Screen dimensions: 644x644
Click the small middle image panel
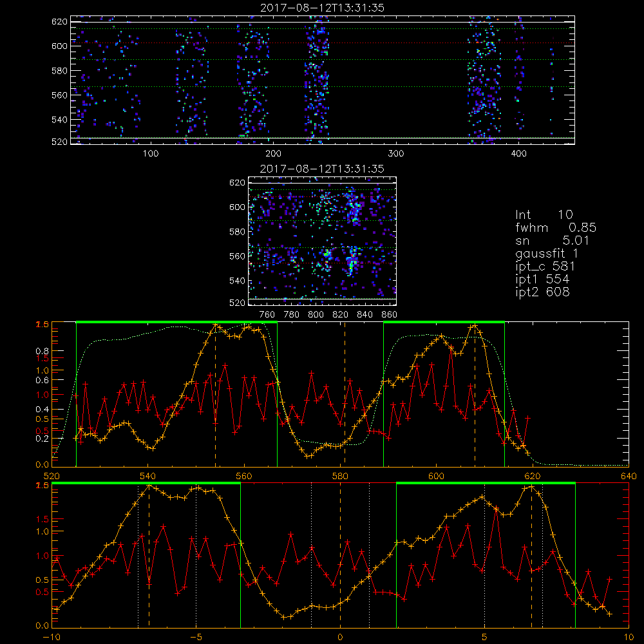(x=322, y=241)
